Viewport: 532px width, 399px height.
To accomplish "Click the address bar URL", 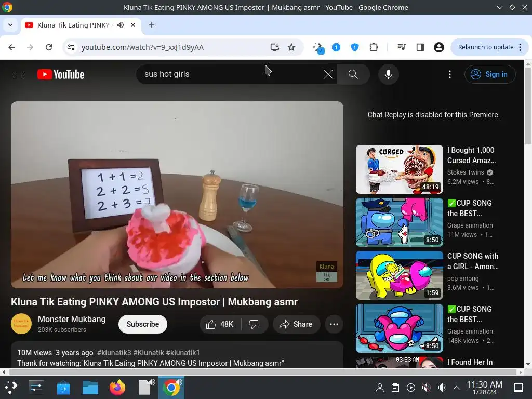I will coord(142,47).
